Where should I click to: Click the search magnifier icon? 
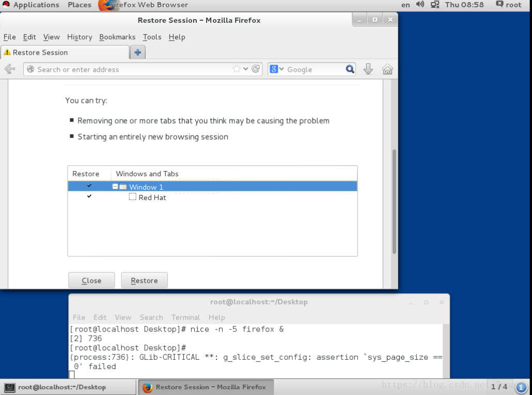coord(350,69)
